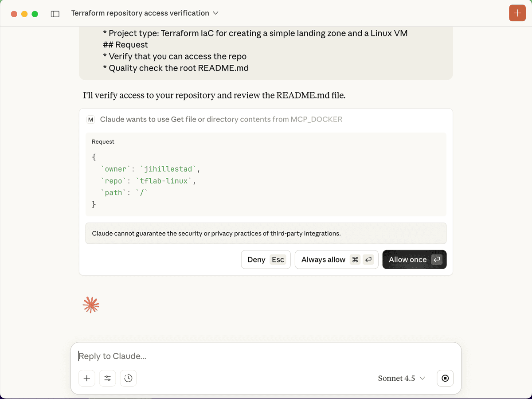Toggle the sidebar panel icon

55,14
